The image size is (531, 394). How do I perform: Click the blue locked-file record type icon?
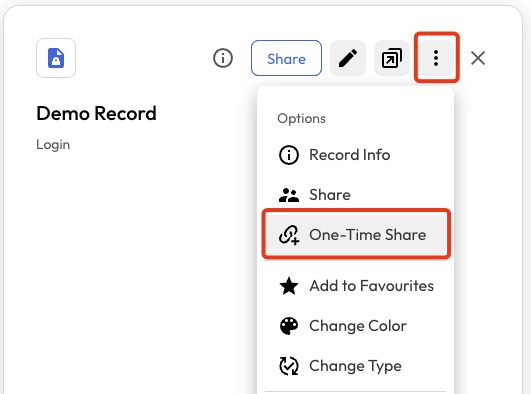(56, 58)
